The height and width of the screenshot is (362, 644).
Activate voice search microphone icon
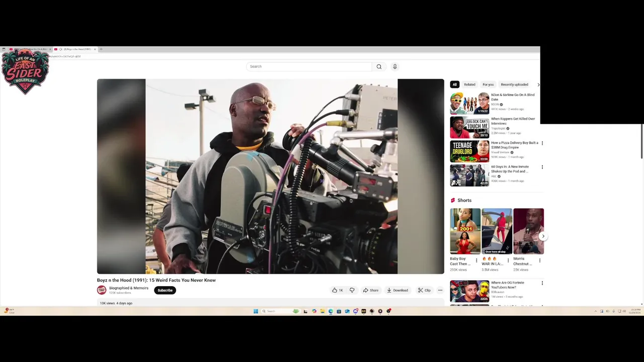[395, 66]
